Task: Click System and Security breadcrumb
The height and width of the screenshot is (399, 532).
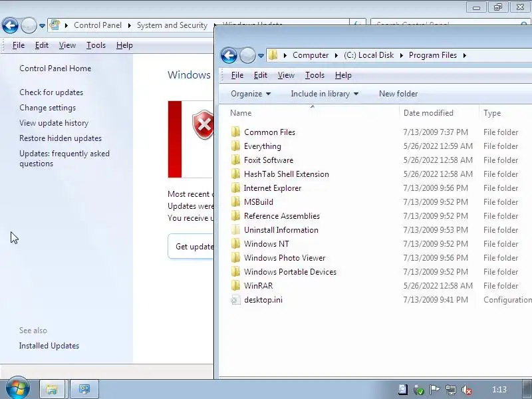Action: pyautogui.click(x=172, y=25)
